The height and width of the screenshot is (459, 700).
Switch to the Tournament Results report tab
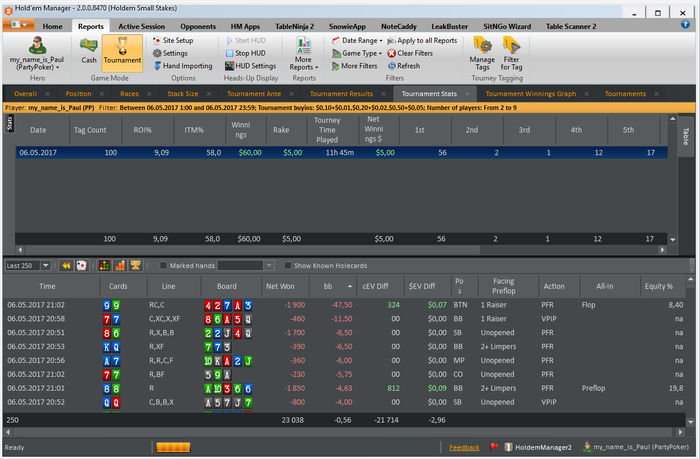(x=341, y=94)
